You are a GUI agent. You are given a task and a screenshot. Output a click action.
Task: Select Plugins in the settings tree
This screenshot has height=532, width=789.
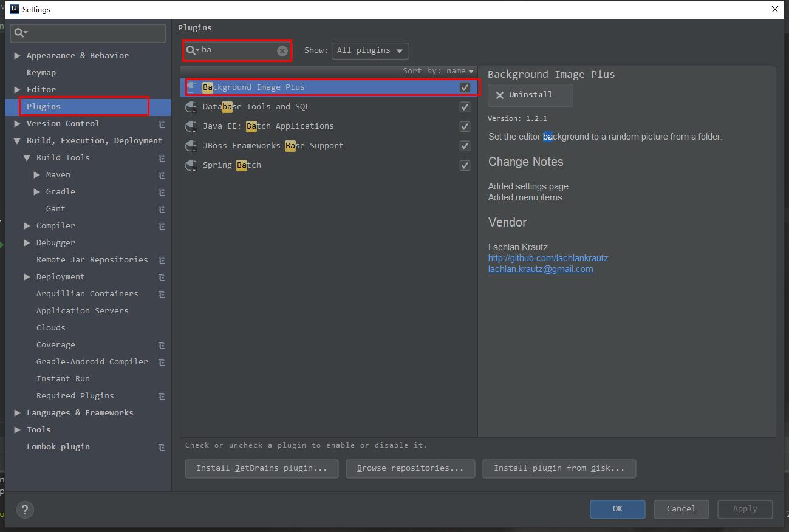44,106
